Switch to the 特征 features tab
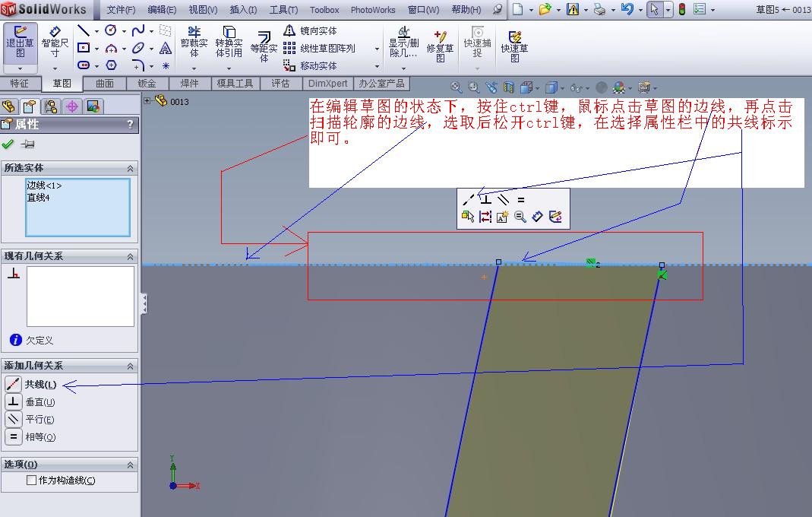Screen dimensions: 812x517 (x=19, y=84)
